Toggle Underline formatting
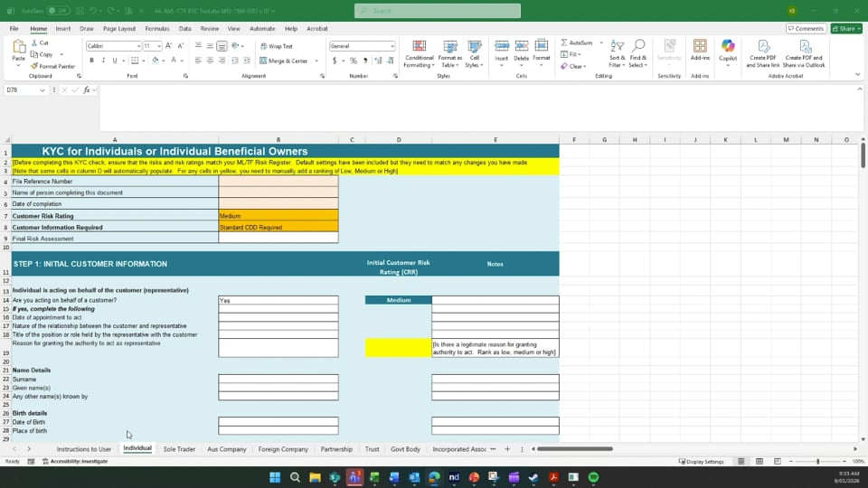This screenshot has width=868, height=488. coord(115,61)
